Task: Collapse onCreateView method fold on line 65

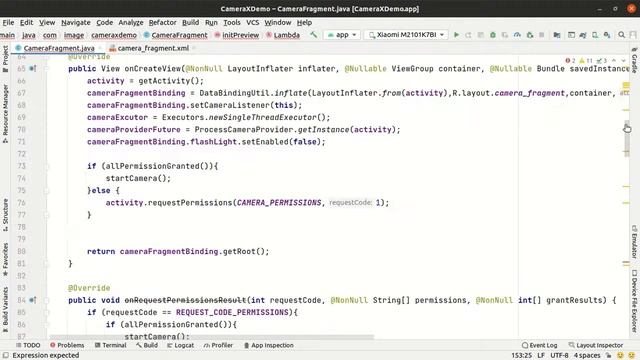Action: tap(46, 69)
